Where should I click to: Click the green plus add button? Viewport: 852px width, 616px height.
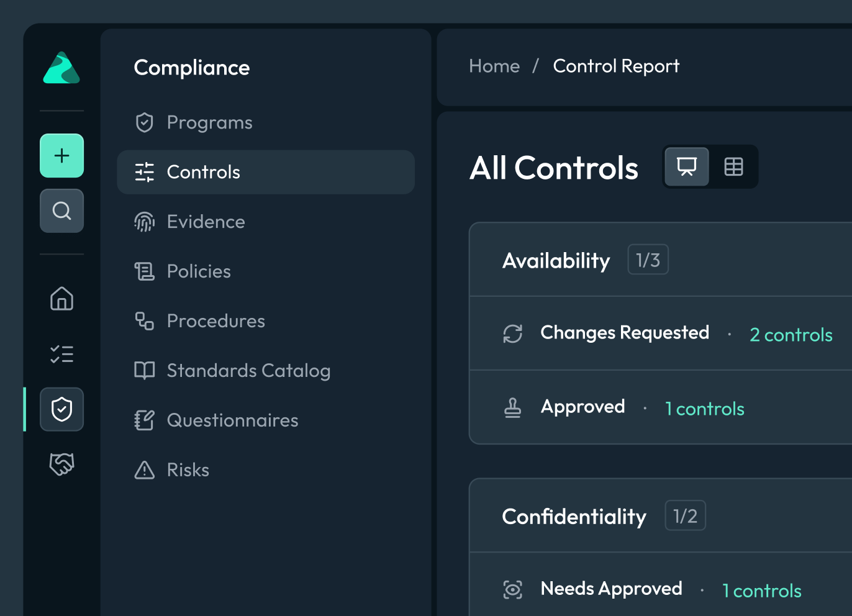point(61,156)
